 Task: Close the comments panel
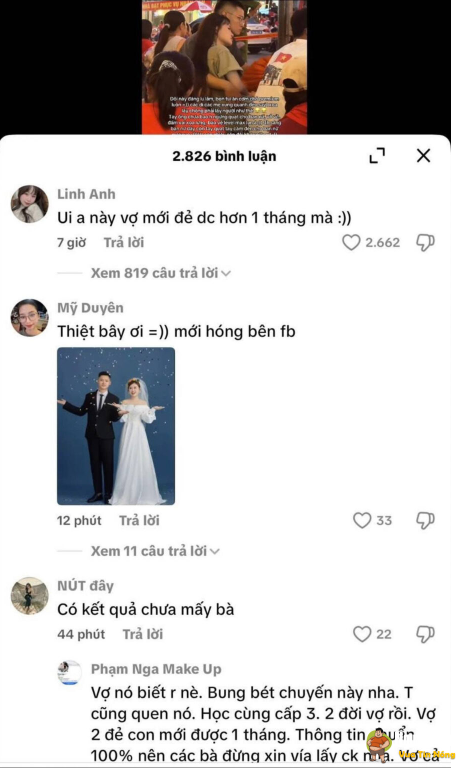423,156
